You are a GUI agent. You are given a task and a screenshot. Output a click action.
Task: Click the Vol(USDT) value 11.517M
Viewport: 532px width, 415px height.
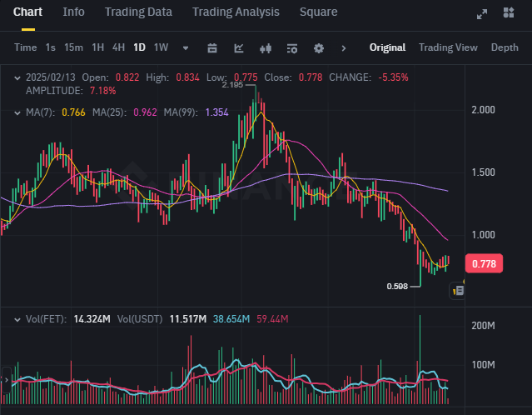[x=187, y=319]
